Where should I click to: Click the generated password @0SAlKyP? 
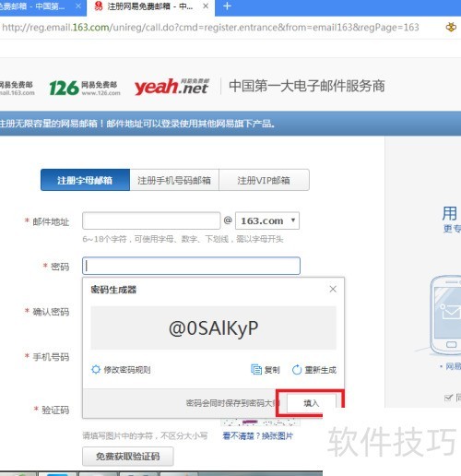tap(214, 328)
